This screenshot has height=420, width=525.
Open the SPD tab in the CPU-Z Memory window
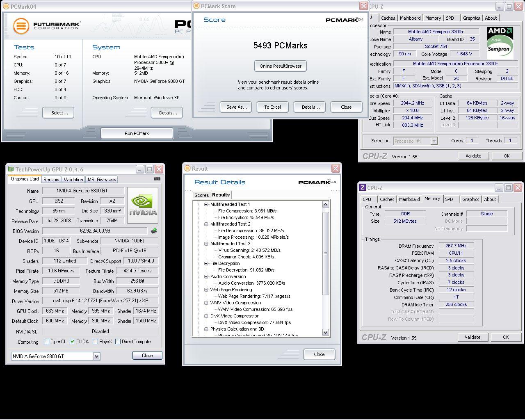pos(449,199)
